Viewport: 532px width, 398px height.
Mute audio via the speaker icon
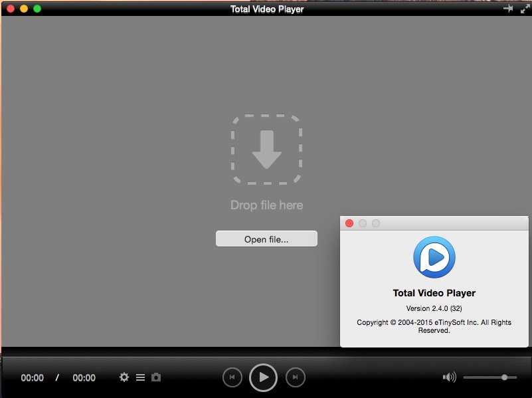click(x=449, y=377)
